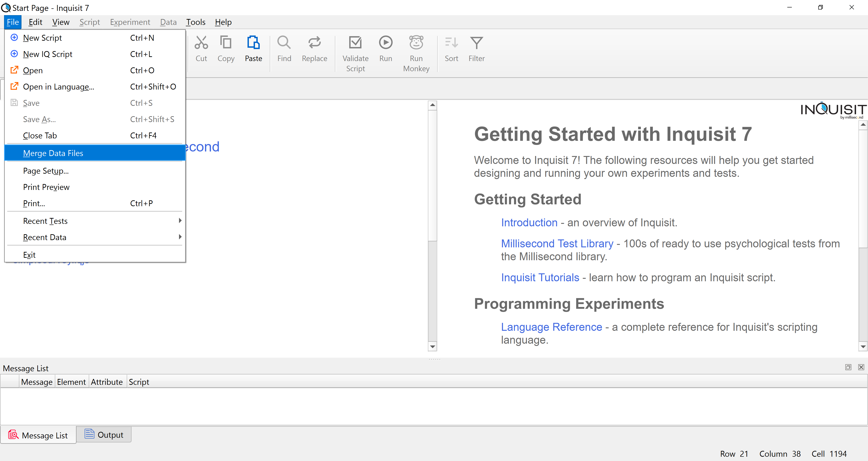Click help pane scroll up arrow
The height and width of the screenshot is (461, 868).
click(863, 125)
